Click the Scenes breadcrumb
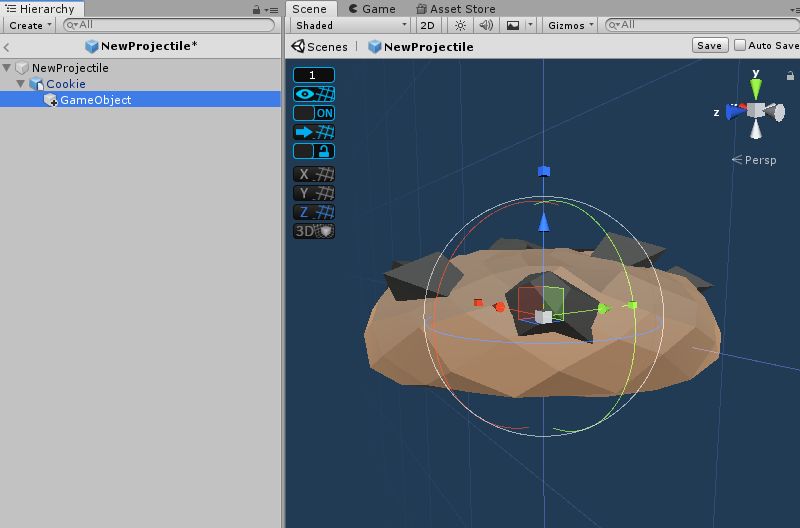 319,47
